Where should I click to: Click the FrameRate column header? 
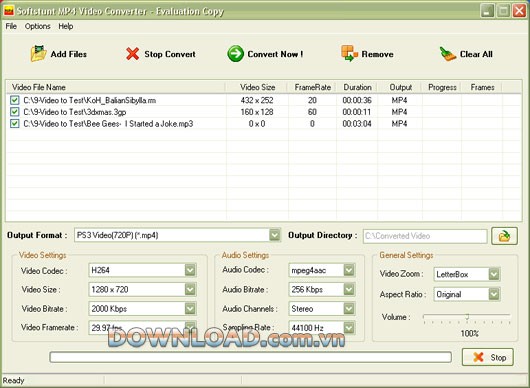click(x=312, y=87)
